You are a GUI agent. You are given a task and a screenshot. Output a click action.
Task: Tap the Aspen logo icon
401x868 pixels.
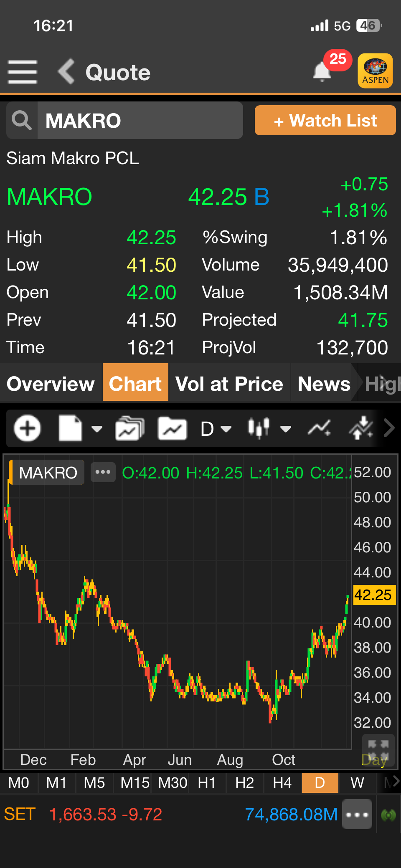pyautogui.click(x=375, y=71)
